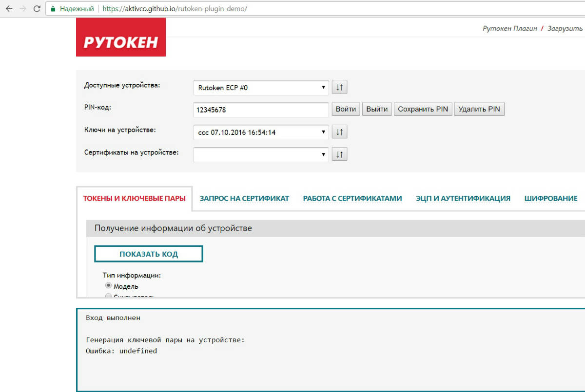Click the browser forward arrow

pyautogui.click(x=23, y=9)
